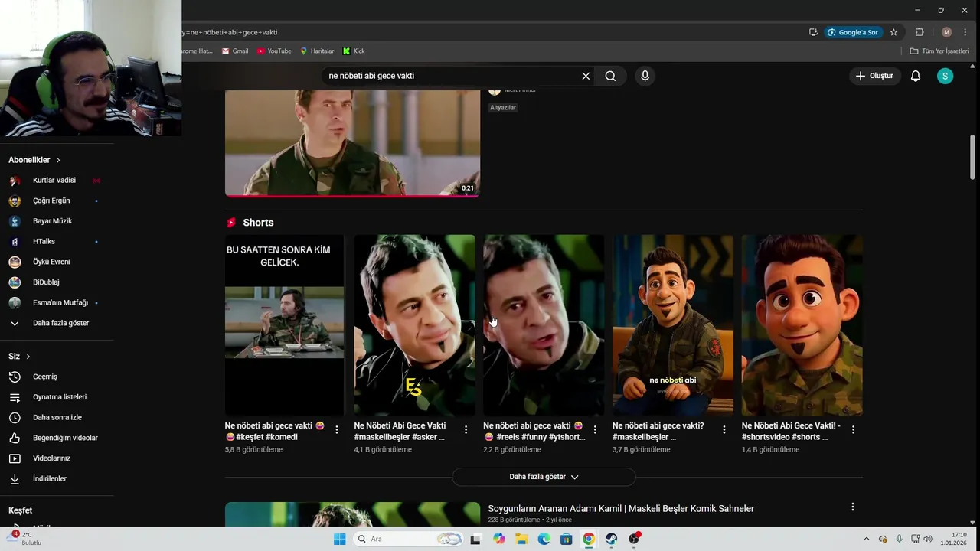This screenshot has height=551, width=980.
Task: Play short with yellow E5 logo thumbnail
Action: [x=414, y=325]
